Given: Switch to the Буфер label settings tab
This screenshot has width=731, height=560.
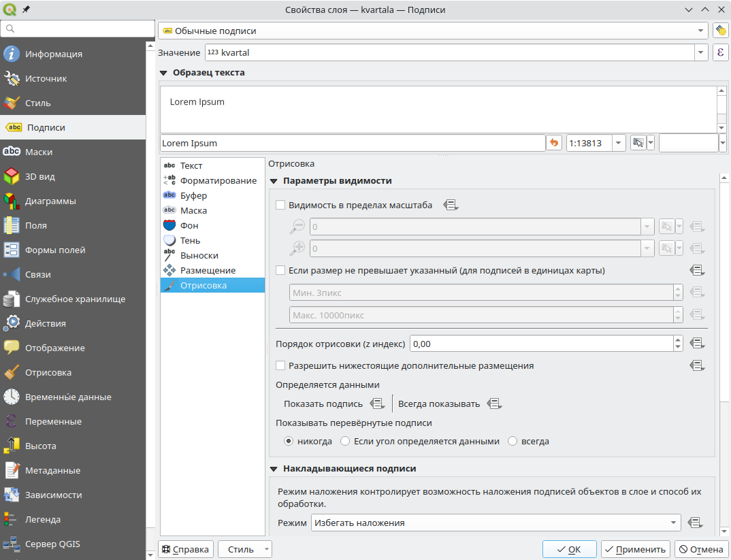Looking at the screenshot, I should [x=212, y=196].
